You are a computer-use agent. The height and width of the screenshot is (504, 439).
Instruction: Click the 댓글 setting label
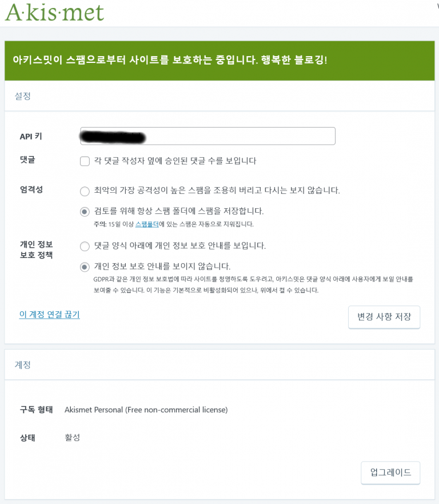[27, 160]
